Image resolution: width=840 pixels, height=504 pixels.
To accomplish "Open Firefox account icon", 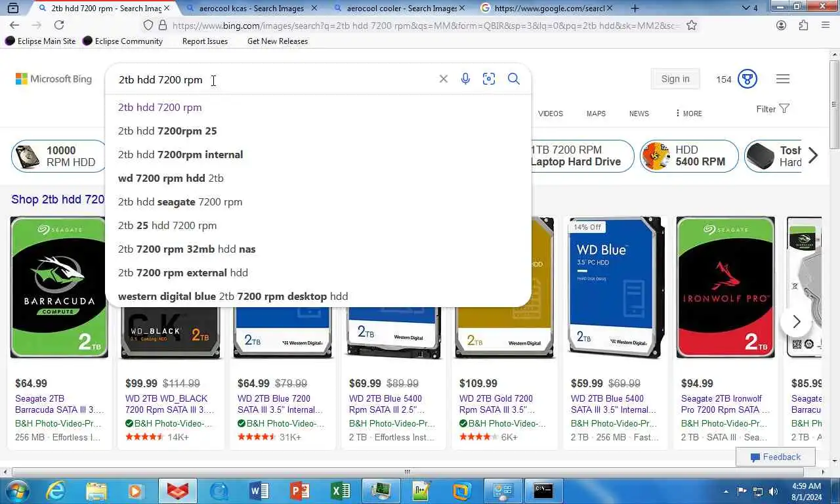I will coord(781,25).
